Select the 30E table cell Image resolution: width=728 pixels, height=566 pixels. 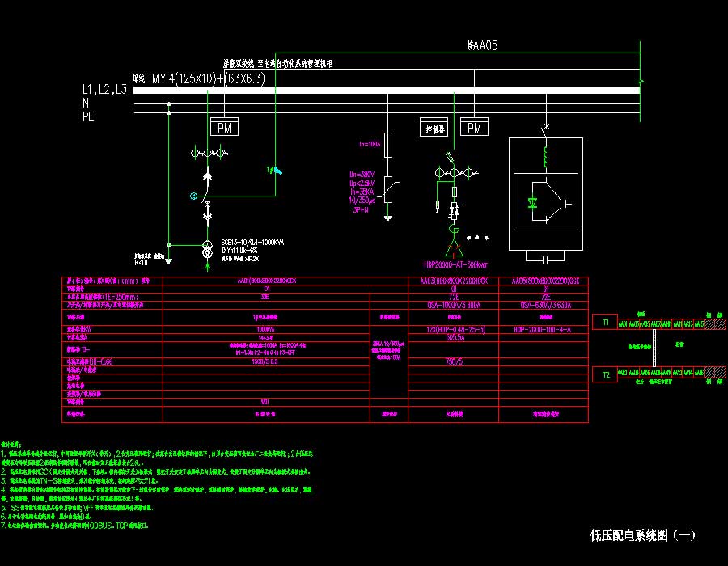tap(265, 297)
